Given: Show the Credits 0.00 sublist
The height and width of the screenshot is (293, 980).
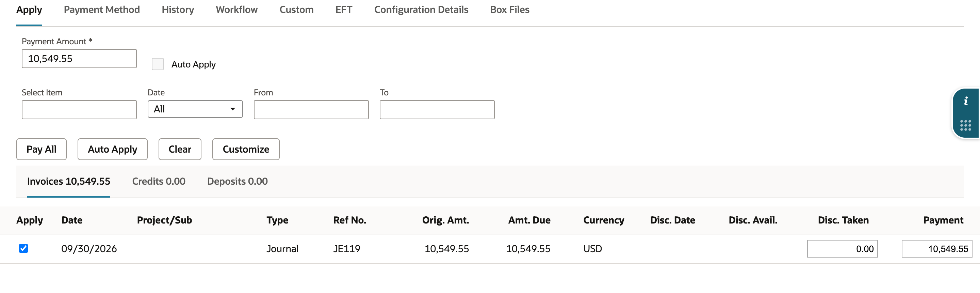Looking at the screenshot, I should click(159, 181).
